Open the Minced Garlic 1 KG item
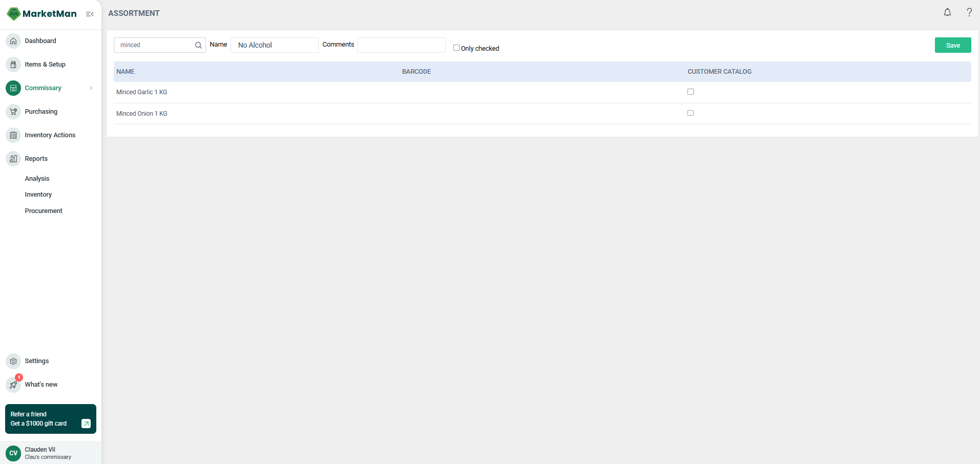This screenshot has width=980, height=464. click(x=141, y=92)
